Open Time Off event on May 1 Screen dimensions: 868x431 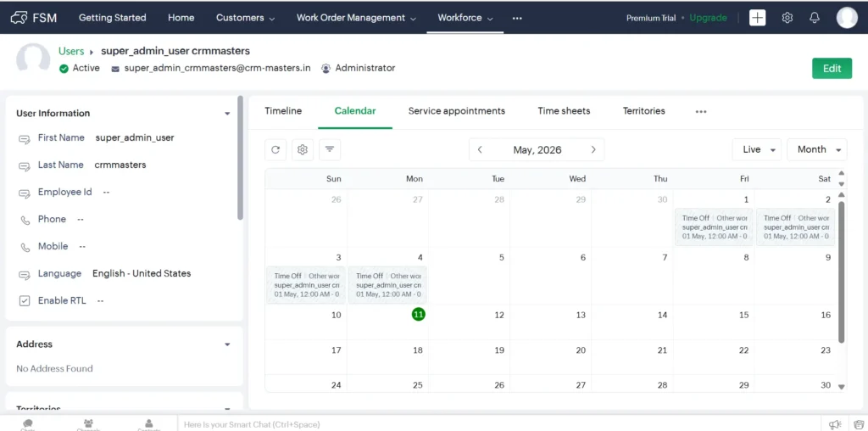714,227
